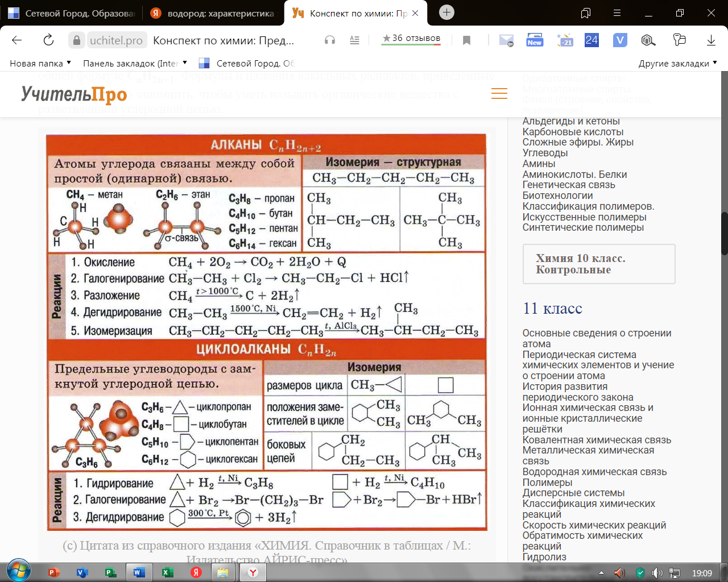Open the 'Альдегиды и кетоны' link
728x582 pixels.
(571, 121)
